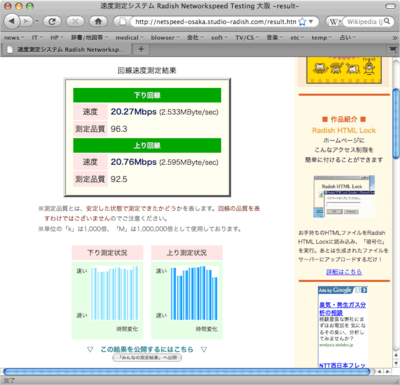The height and width of the screenshot is (385, 400).
Task: Open the news bookmarks folder
Action: click(14, 38)
